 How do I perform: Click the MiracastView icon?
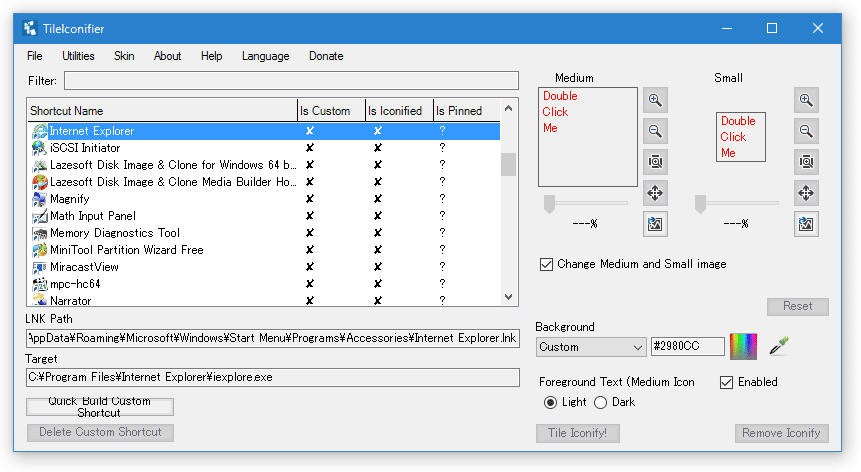click(x=40, y=267)
